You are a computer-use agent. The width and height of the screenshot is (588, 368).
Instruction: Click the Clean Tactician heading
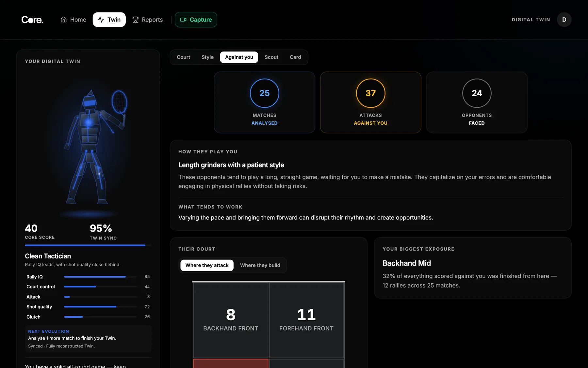pyautogui.click(x=48, y=256)
